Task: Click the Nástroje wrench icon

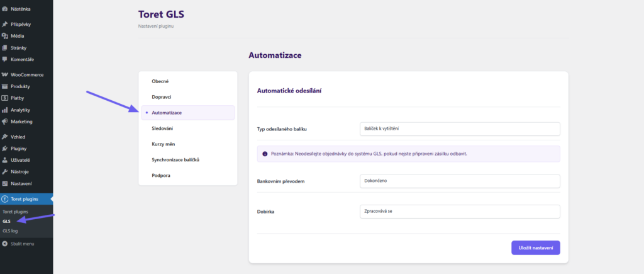Action: (x=5, y=171)
